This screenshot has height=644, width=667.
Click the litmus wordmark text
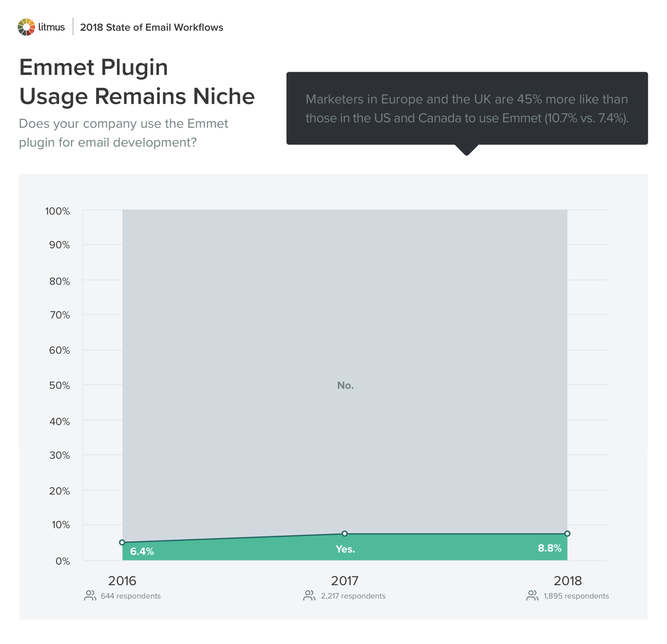click(52, 27)
